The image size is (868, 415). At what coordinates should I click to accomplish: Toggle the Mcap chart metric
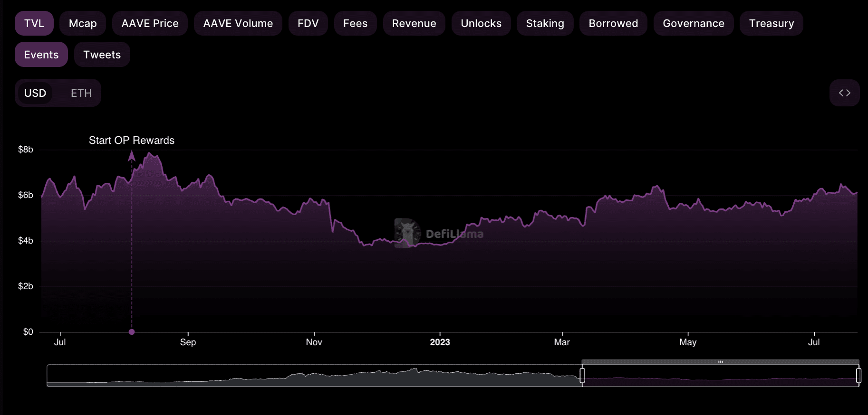[83, 23]
